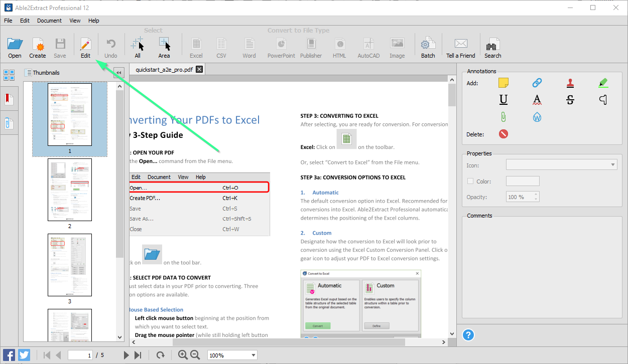Image resolution: width=628 pixels, height=364 pixels.
Task: Add a sticky note annotation
Action: pyautogui.click(x=504, y=83)
